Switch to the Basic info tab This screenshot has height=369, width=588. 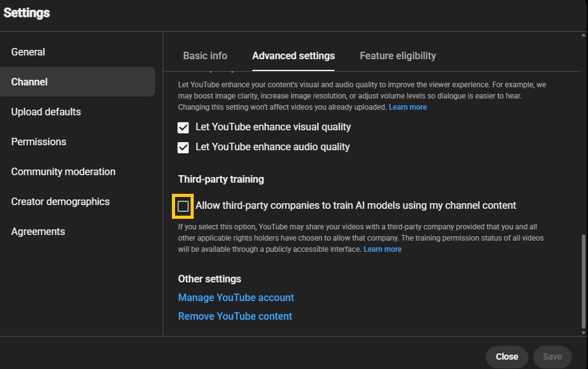[x=205, y=56]
